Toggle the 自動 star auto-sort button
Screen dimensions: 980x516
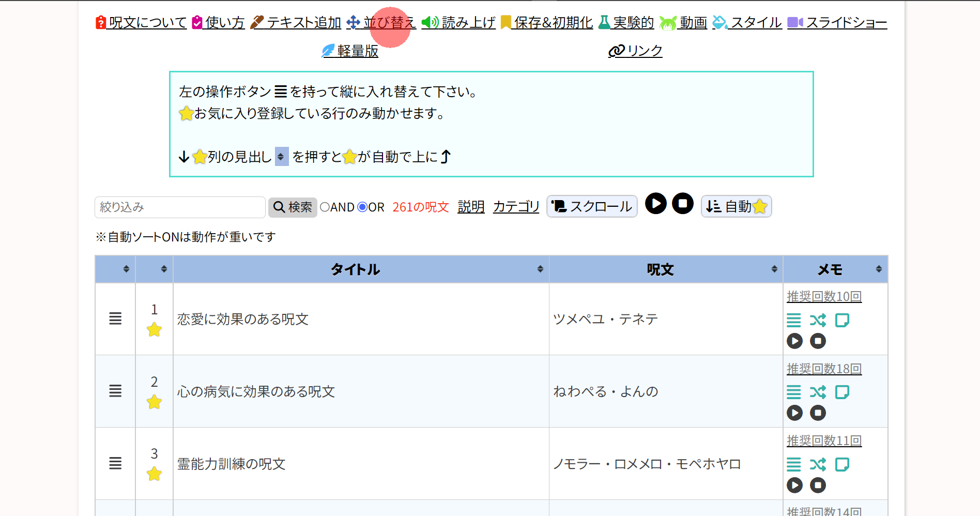click(736, 207)
